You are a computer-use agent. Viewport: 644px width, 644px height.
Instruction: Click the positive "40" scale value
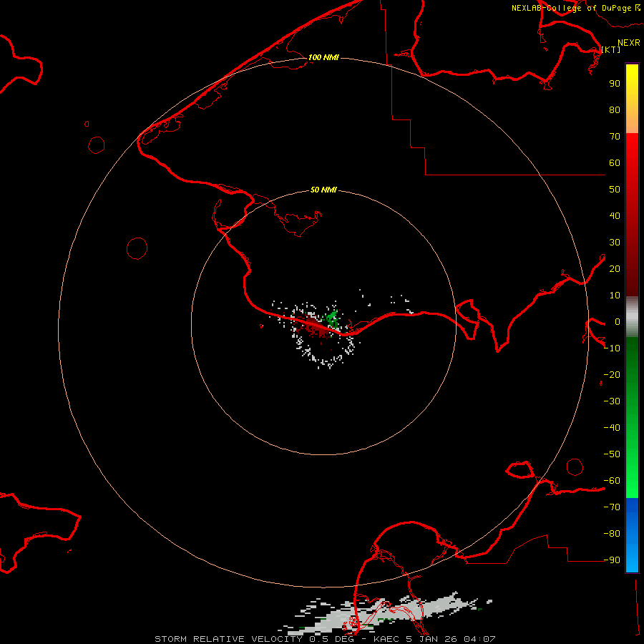[615, 215]
